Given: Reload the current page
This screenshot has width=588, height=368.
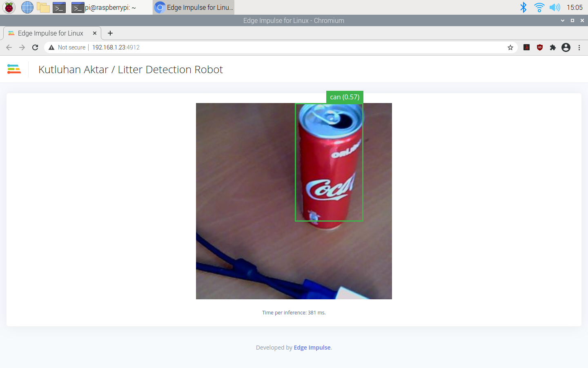Looking at the screenshot, I should coord(35,47).
